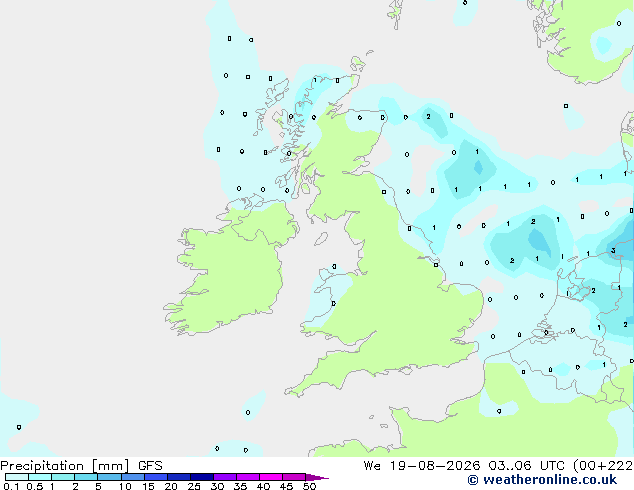Pick the 15–20 mm legend swatch
This screenshot has height=490, width=634.
(x=156, y=477)
